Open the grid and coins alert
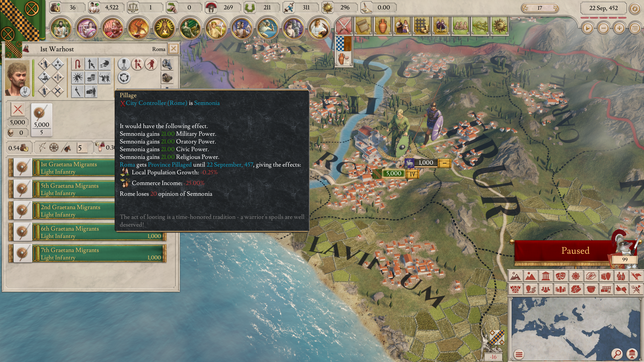 422,25
